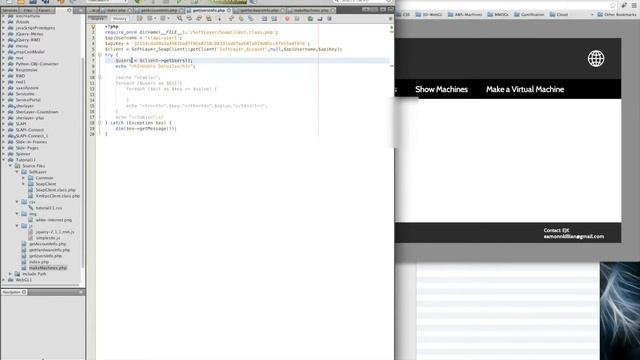Select makeMachines.php in project tree
This screenshot has height=360, width=640.
pos(48,268)
